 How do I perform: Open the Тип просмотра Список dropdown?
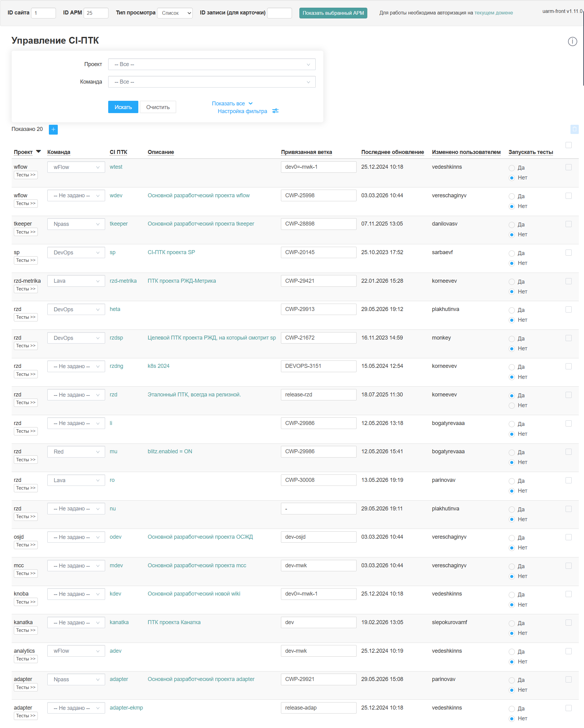tap(175, 13)
